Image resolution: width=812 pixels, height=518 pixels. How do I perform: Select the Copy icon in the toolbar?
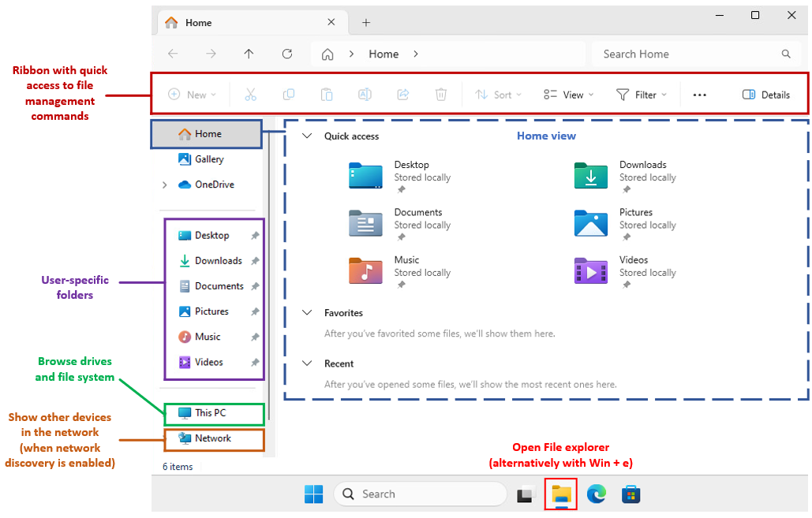pos(289,94)
